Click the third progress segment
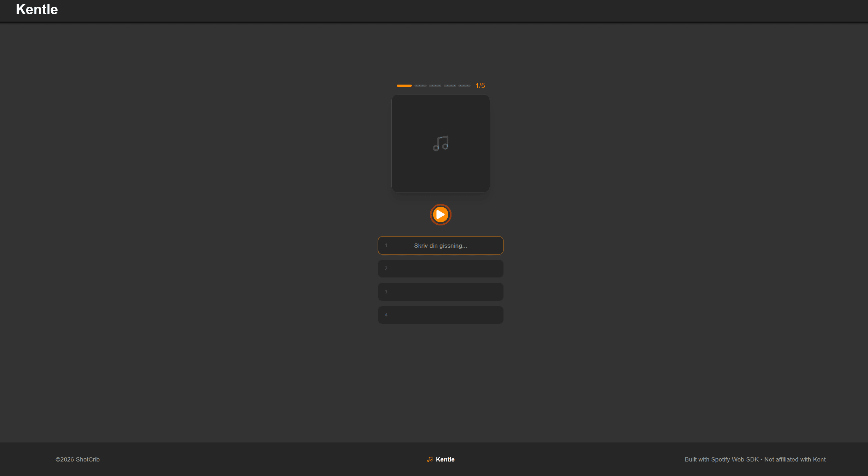Viewport: 868px width, 476px height. [x=435, y=86]
